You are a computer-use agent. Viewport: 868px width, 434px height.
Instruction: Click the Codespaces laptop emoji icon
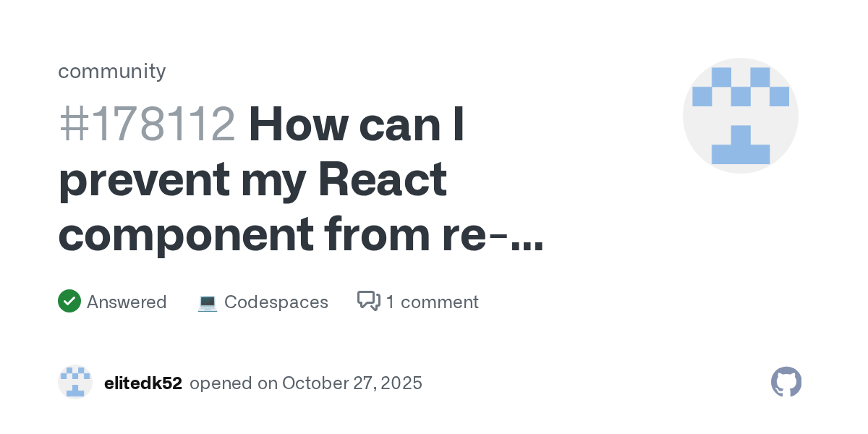[208, 302]
